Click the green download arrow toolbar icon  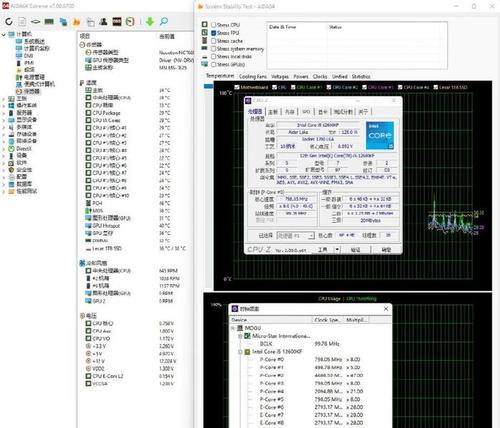pyautogui.click(x=150, y=22)
